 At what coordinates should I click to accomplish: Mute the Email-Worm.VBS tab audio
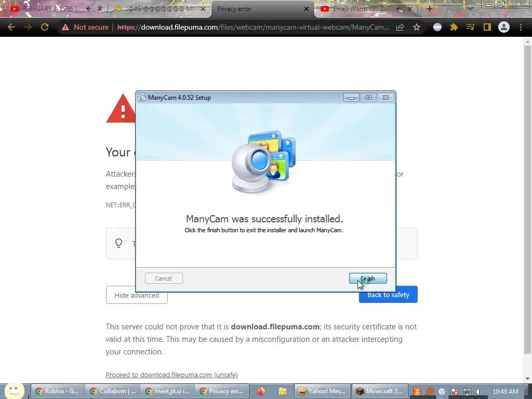point(400,9)
